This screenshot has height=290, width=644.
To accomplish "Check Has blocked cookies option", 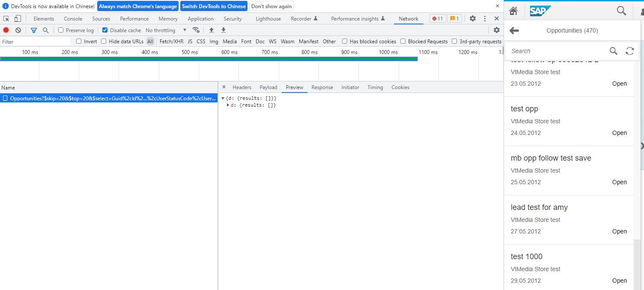I will coord(345,41).
